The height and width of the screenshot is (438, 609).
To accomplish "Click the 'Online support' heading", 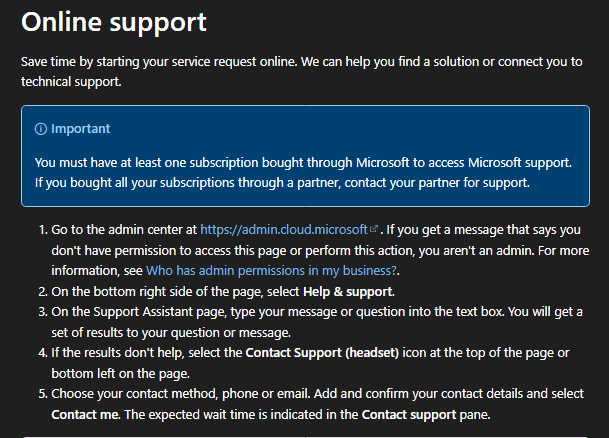I will point(114,21).
